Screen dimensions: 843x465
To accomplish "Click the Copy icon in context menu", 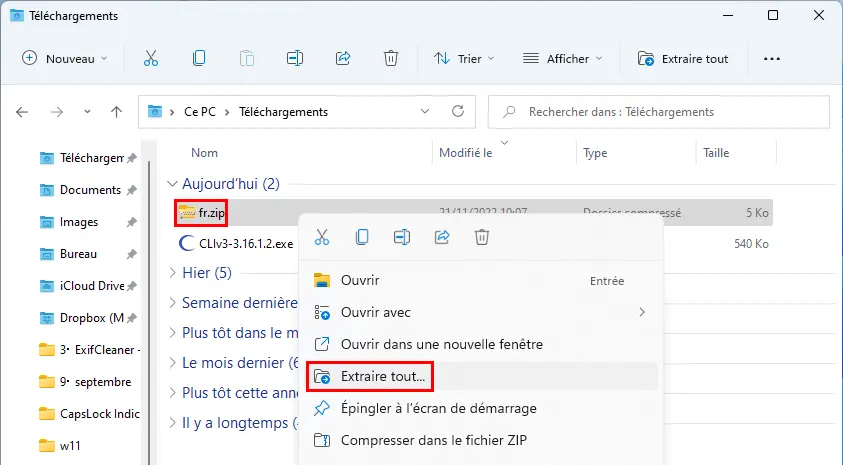I will click(362, 237).
